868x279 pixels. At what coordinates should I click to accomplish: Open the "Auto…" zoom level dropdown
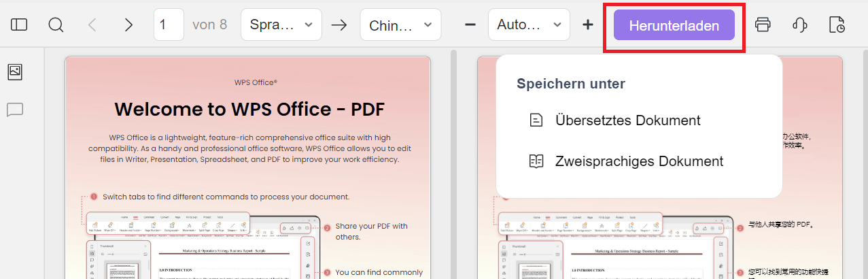pos(529,24)
